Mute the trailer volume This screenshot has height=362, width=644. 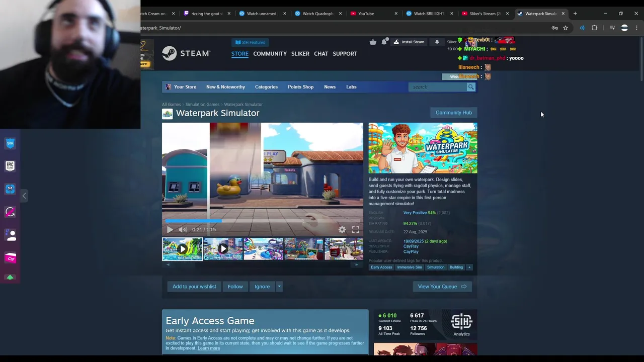point(183,230)
